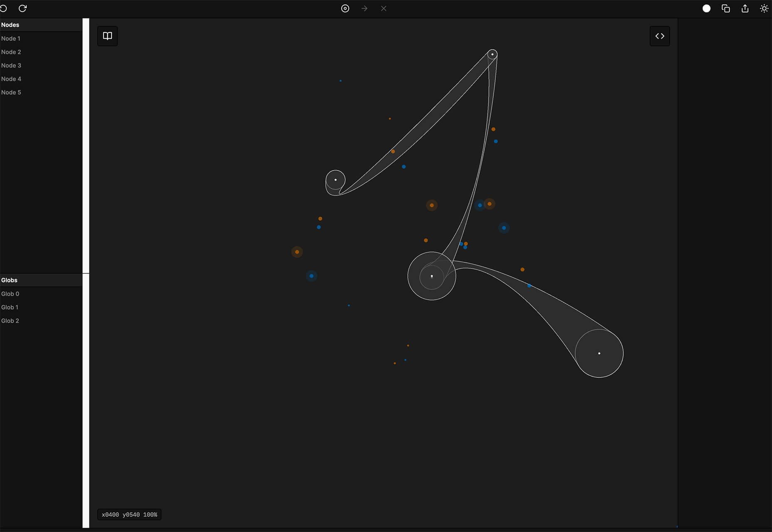The image size is (772, 532).
Task: Click the Nodes panel header
Action: pyautogui.click(x=41, y=25)
